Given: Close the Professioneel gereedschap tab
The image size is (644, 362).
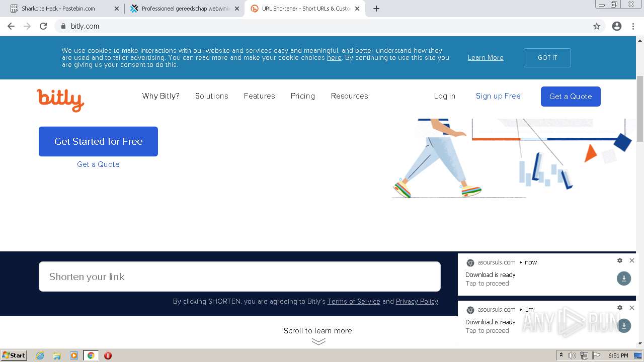Looking at the screenshot, I should click(237, 9).
